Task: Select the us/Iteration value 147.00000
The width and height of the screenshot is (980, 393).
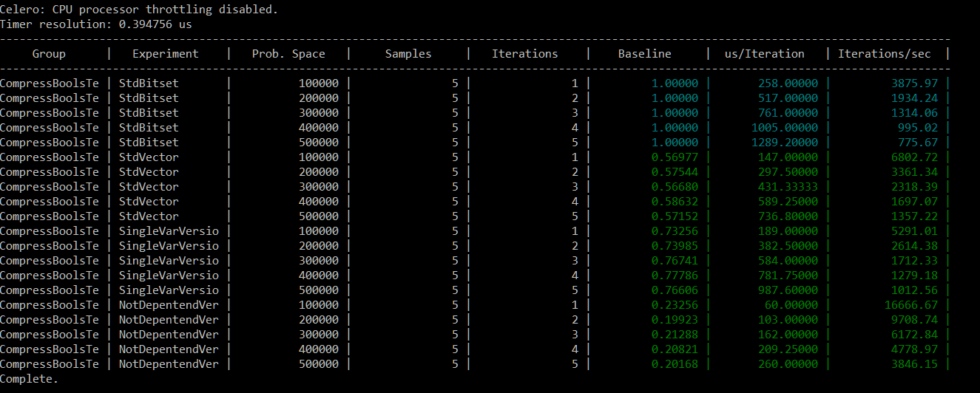Action: coord(788,157)
